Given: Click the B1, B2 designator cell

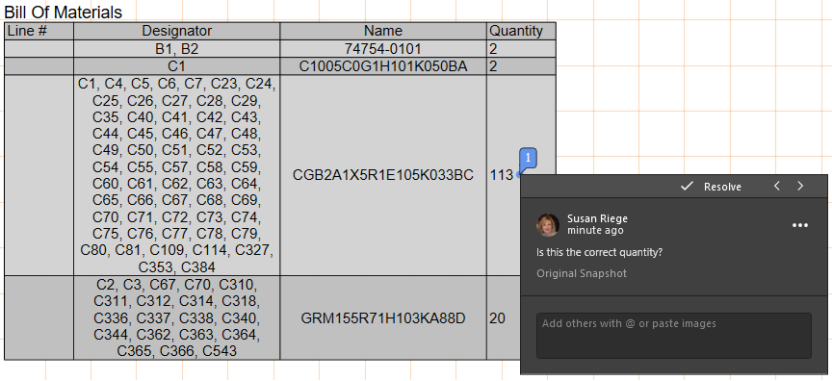Looking at the screenshot, I should pos(177,49).
